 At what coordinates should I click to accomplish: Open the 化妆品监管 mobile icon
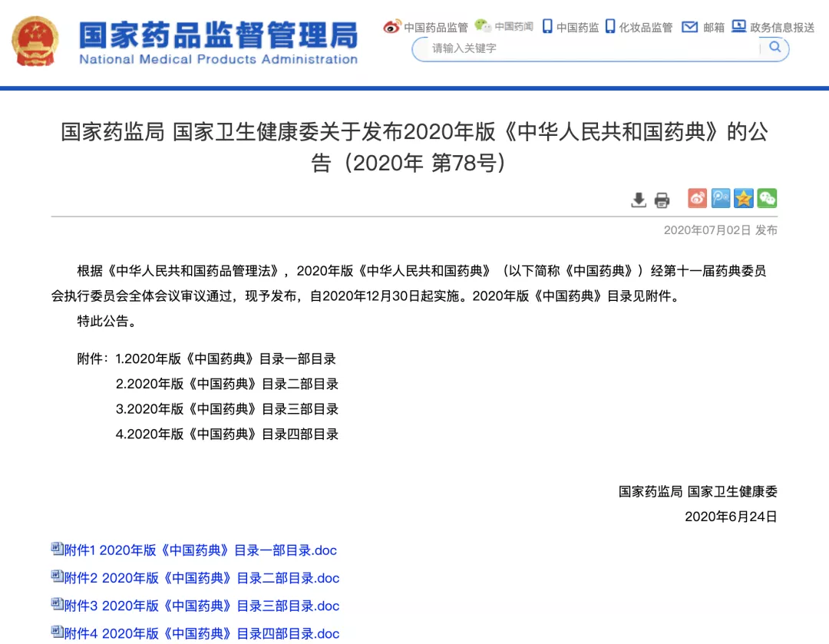[x=610, y=26]
